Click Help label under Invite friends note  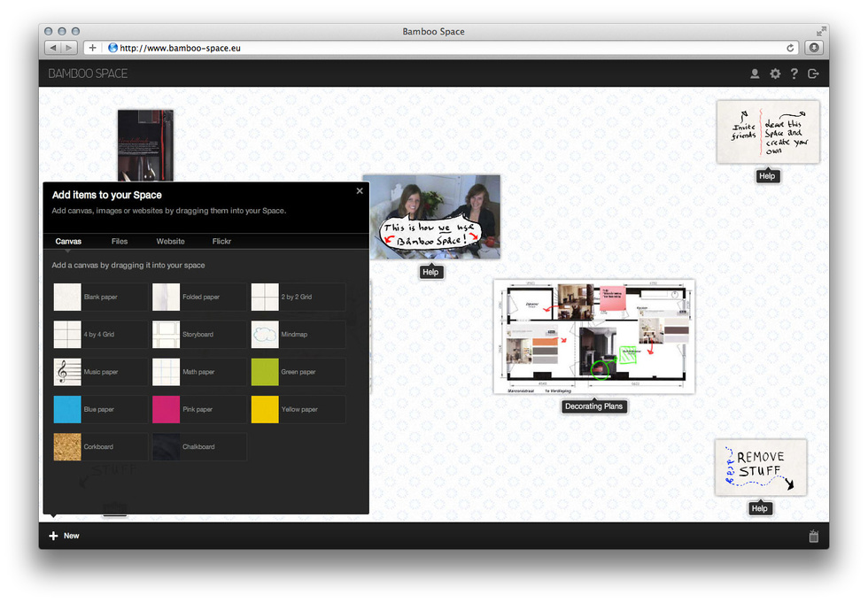[x=767, y=176]
